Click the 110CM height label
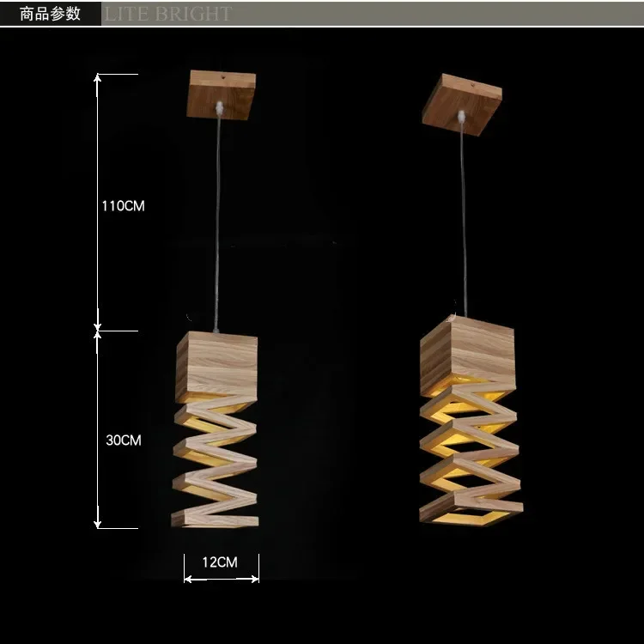The image size is (644, 644). click(x=123, y=206)
